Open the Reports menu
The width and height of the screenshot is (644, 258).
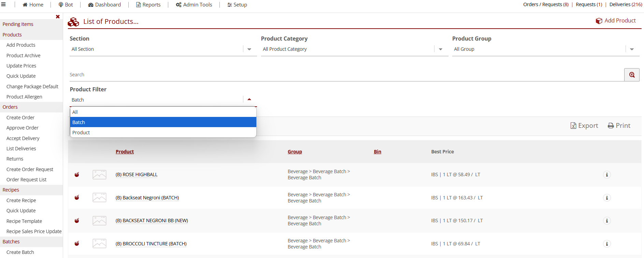point(148,5)
